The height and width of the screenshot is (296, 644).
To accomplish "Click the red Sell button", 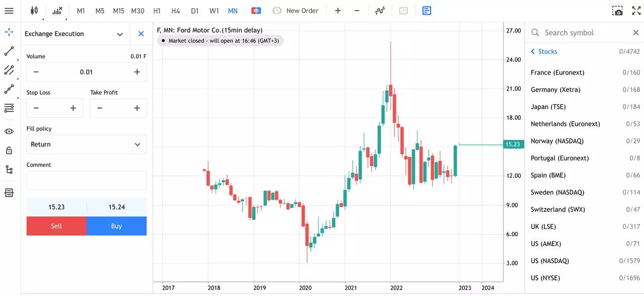I will (x=56, y=226).
